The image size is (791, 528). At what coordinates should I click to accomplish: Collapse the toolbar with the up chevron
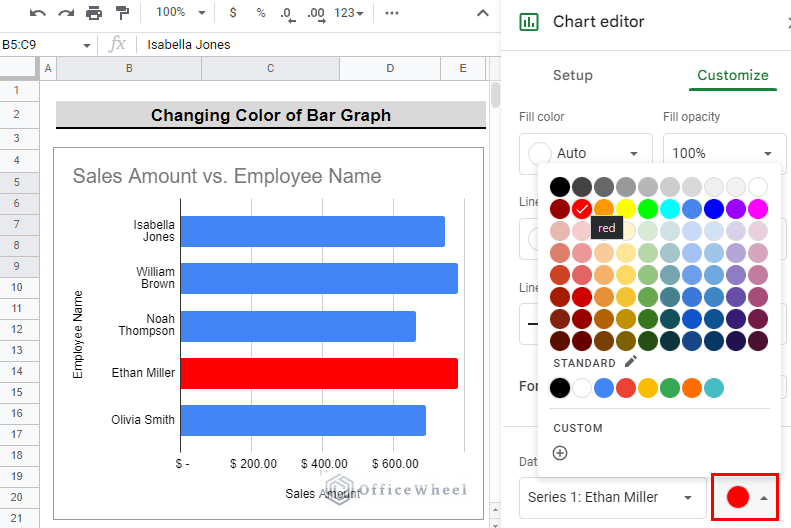(483, 13)
